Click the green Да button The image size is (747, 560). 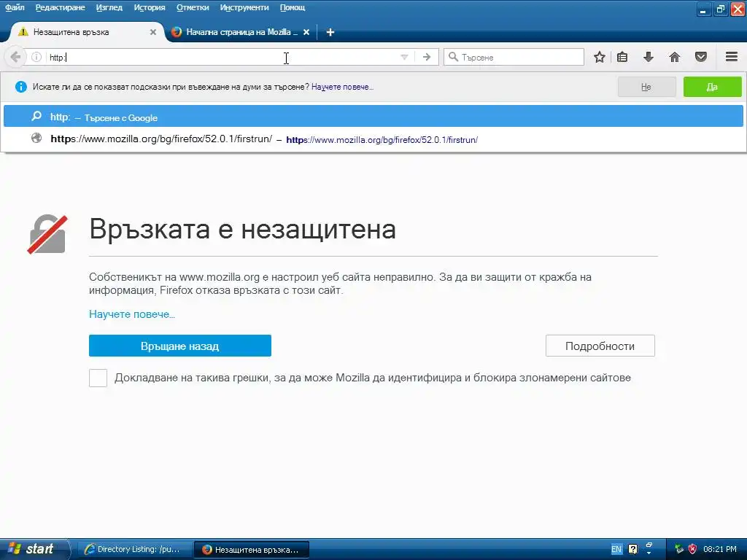pyautogui.click(x=712, y=87)
